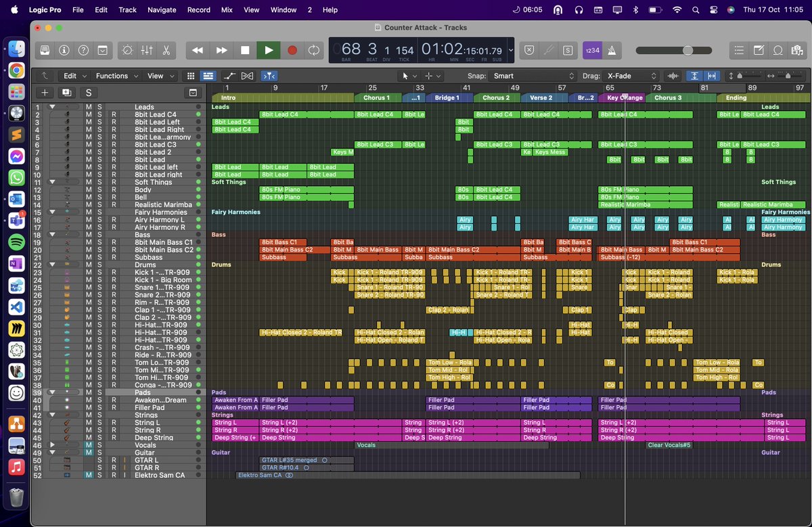Toggle the transport Solo S button
The height and width of the screenshot is (527, 812).
pyautogui.click(x=568, y=50)
